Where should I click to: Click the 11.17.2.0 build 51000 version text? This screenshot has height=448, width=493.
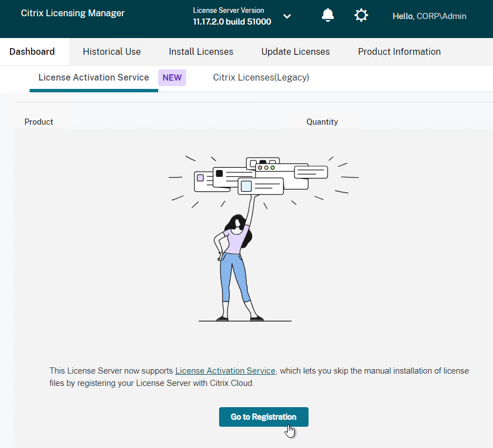(232, 22)
